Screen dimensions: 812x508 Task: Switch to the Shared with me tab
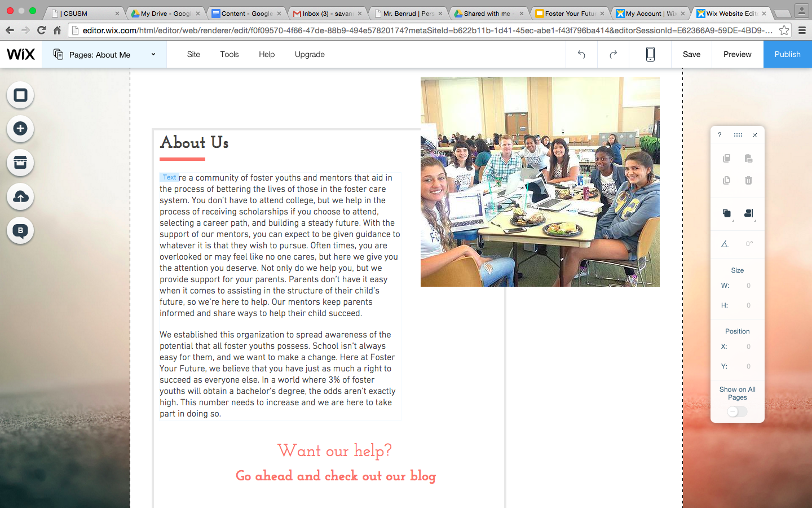[488, 13]
